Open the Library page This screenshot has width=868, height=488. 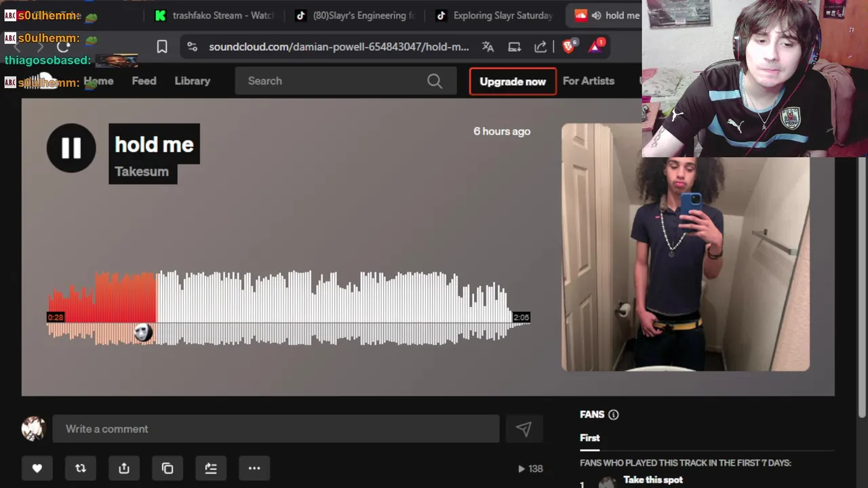[193, 81]
